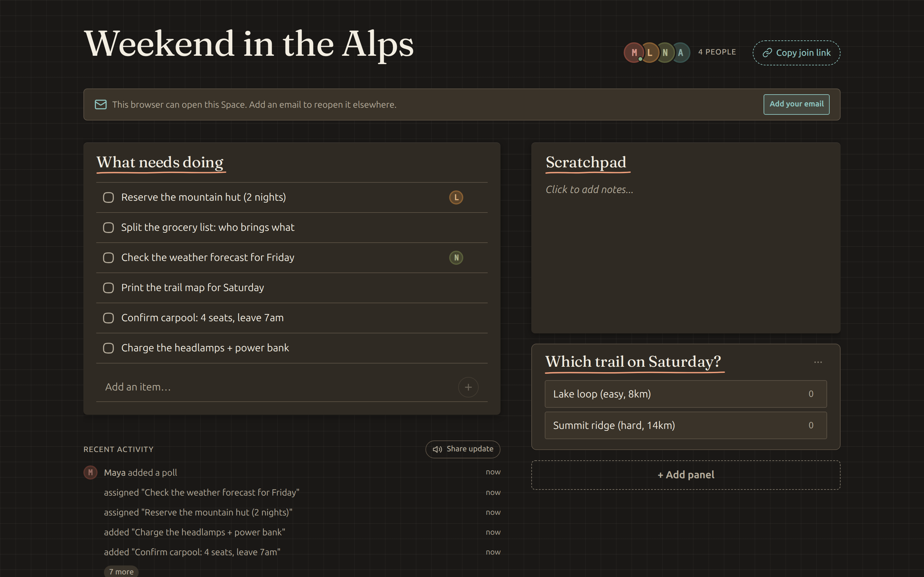Click into the Scratchpad notes area
Viewport: 924px width, 577px height.
[686, 252]
